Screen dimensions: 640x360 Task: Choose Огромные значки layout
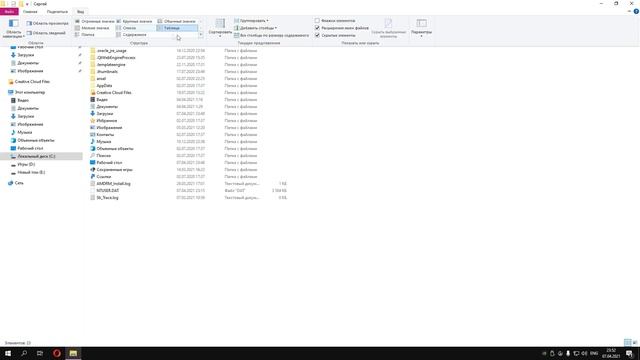95,21
